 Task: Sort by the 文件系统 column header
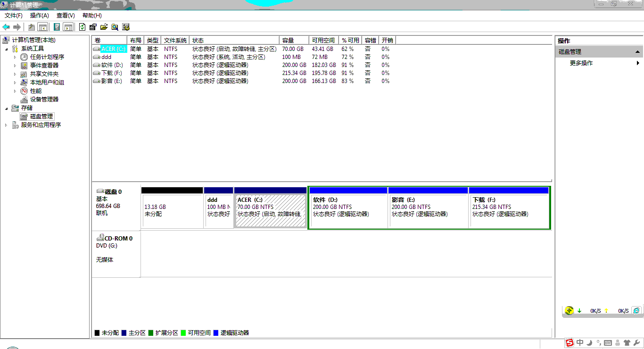pyautogui.click(x=175, y=41)
